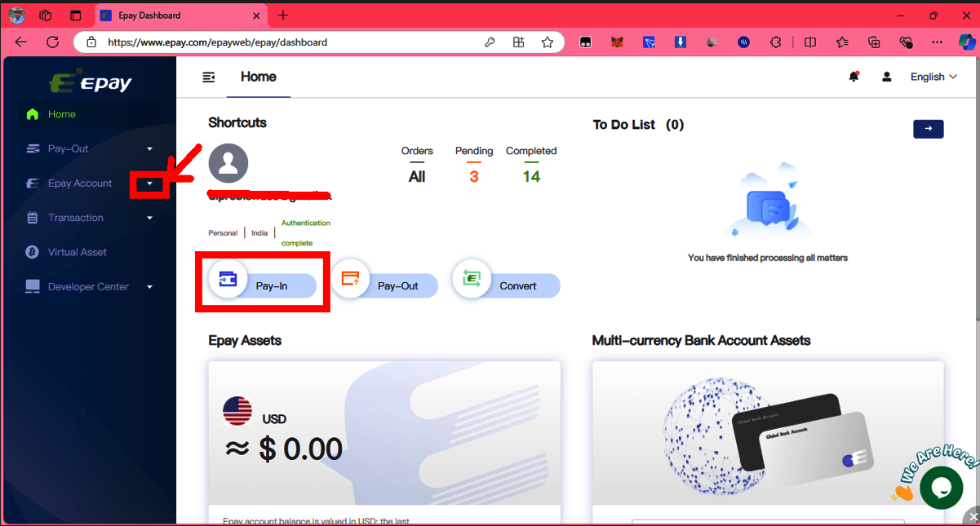Click the browser favorites star icon
The image size is (980, 526).
(x=548, y=42)
